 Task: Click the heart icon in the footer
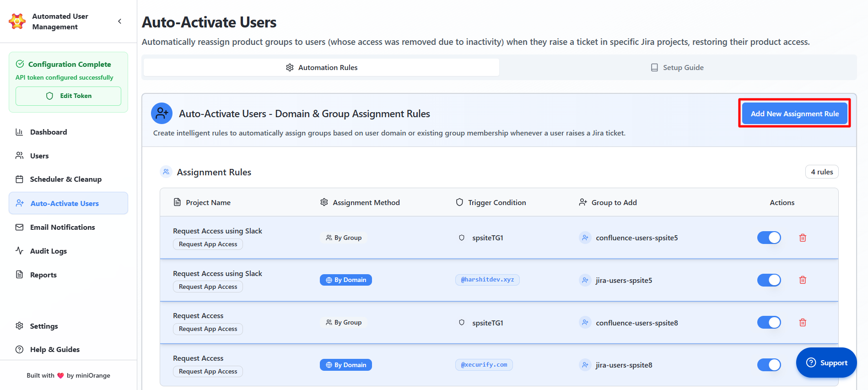point(60,376)
